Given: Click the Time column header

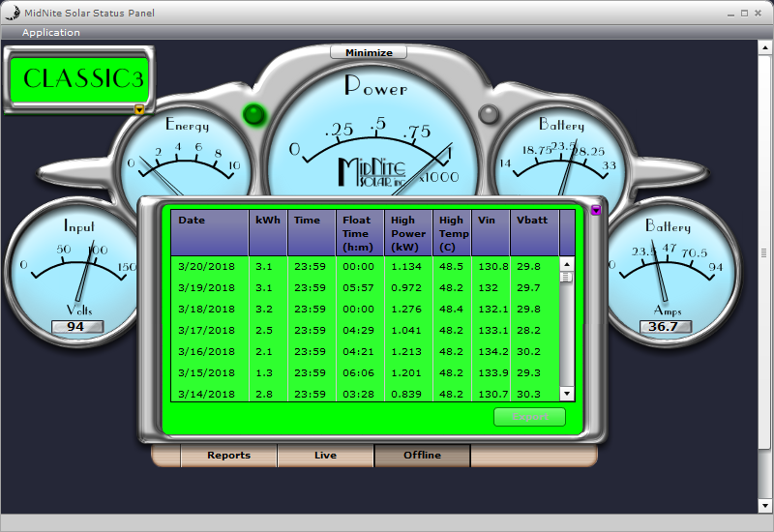Looking at the screenshot, I should coord(311,233).
